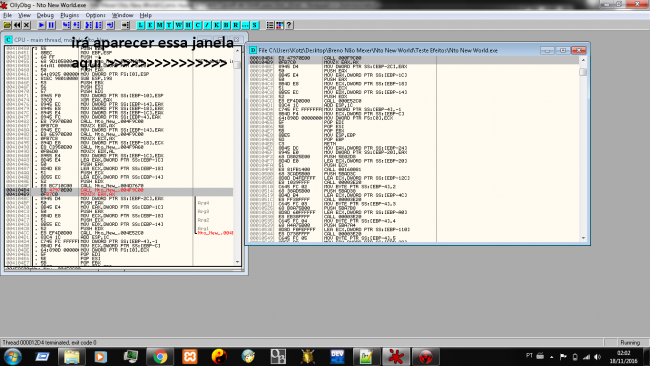
Task: Open Appearance options colored grid icon
Action: click(280, 25)
